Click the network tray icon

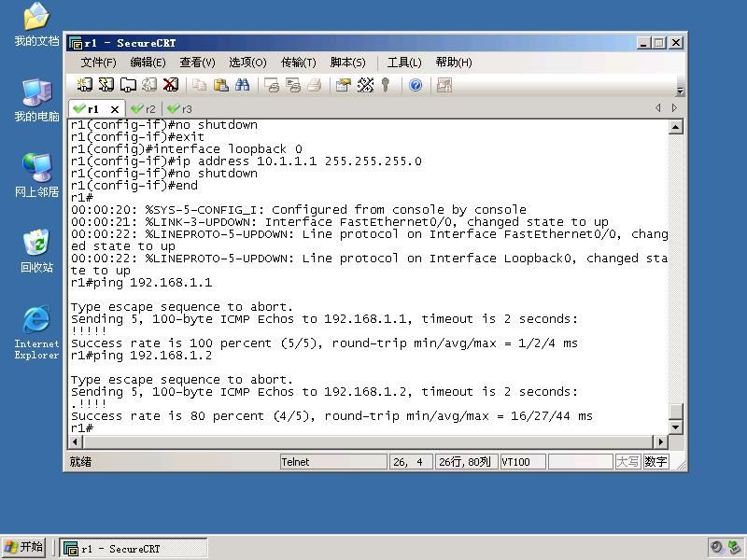point(734,548)
